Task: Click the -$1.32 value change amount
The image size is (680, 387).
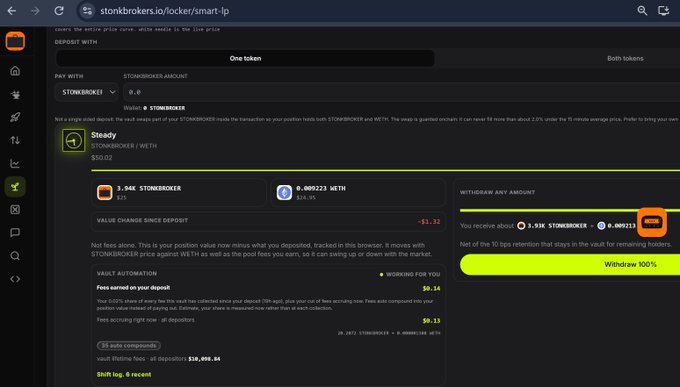Action: point(429,222)
